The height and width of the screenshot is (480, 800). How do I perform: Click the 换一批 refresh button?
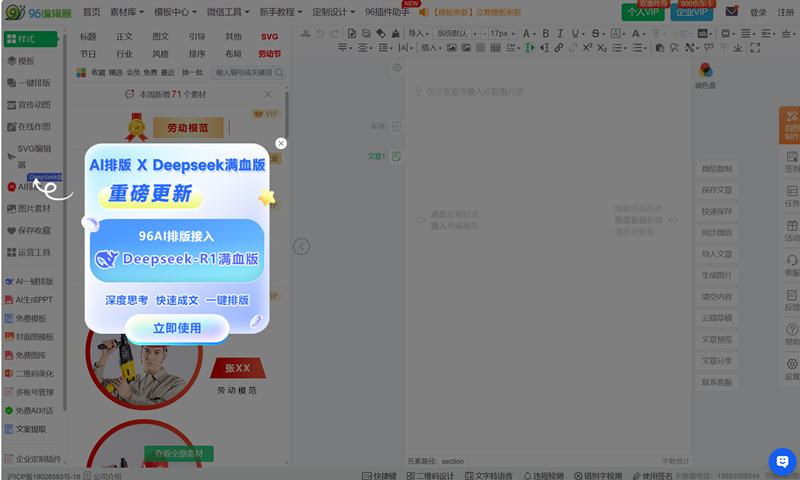pyautogui.click(x=192, y=72)
